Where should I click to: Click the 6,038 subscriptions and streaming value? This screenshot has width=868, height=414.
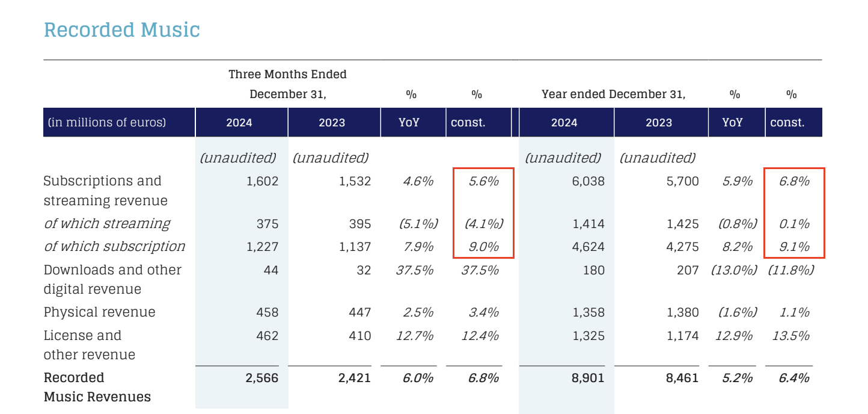point(587,181)
